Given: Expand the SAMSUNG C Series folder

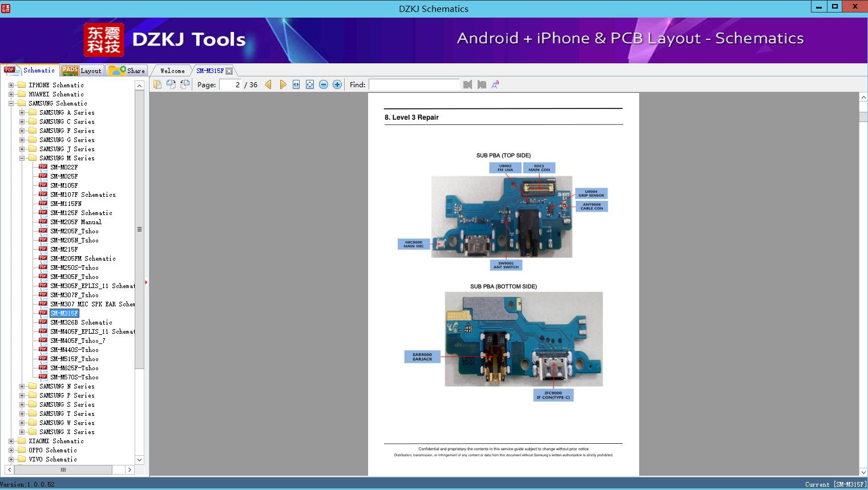Looking at the screenshot, I should pyautogui.click(x=22, y=122).
